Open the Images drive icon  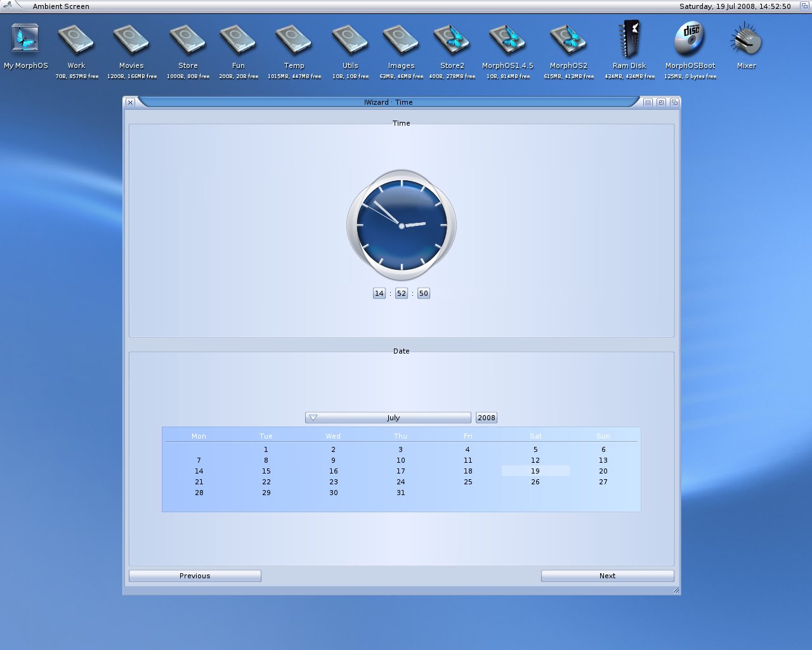(401, 41)
